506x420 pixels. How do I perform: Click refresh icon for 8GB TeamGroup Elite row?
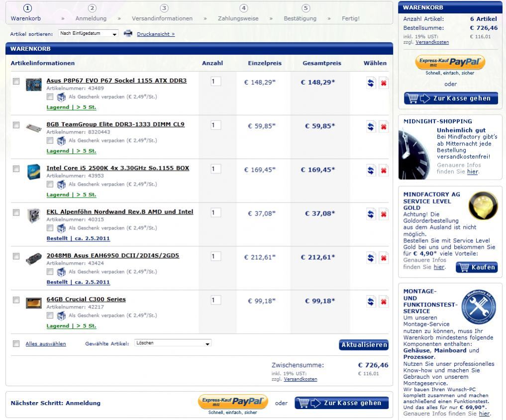(x=371, y=126)
